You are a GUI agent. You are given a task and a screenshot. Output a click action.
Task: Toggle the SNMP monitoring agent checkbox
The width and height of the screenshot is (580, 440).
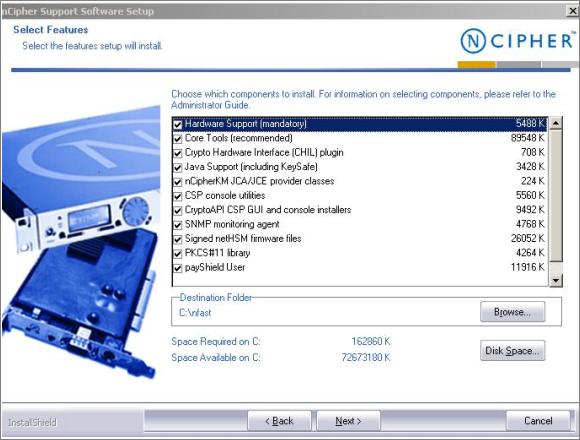coord(178,225)
